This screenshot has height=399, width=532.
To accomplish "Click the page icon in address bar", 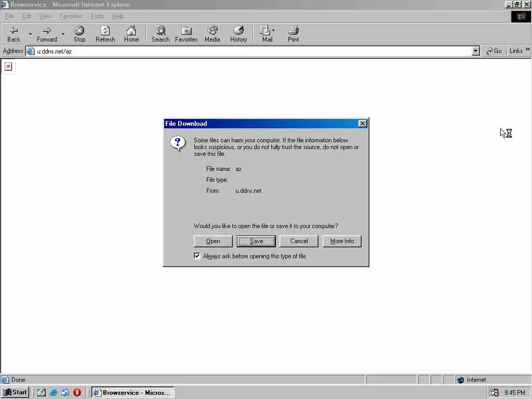I will coord(31,51).
